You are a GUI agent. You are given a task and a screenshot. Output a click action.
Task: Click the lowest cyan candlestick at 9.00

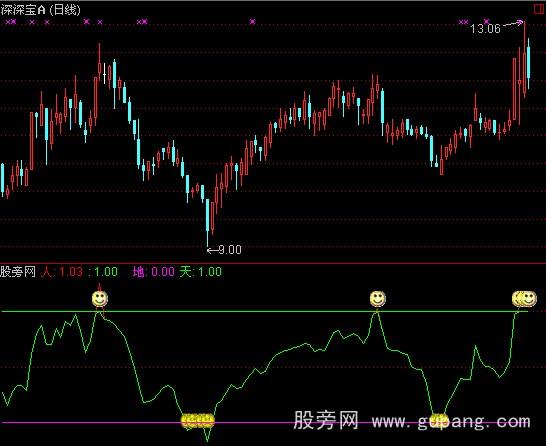[208, 223]
